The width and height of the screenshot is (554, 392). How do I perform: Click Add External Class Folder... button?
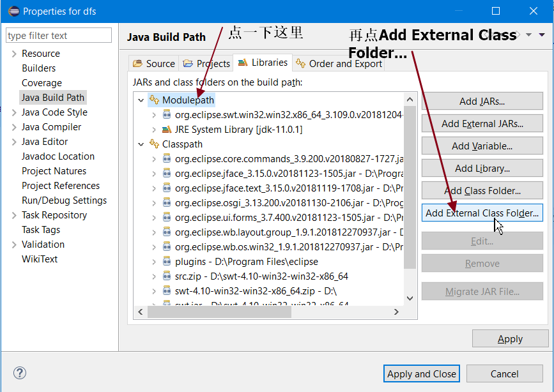(x=482, y=213)
